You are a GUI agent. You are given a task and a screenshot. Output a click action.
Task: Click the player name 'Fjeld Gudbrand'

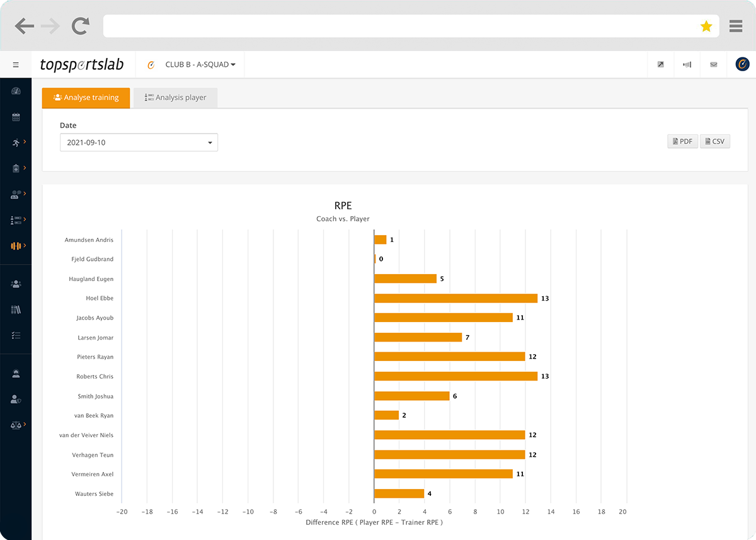point(93,260)
